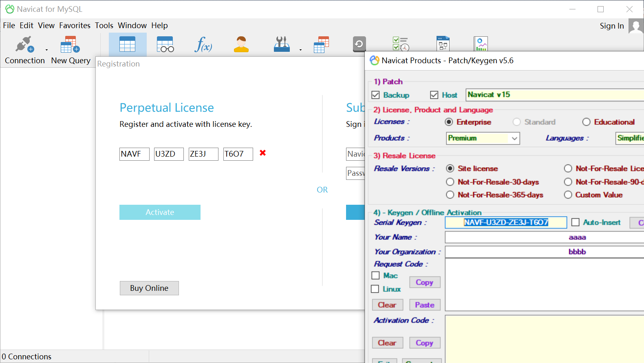Click Clear button under Request Code
The image size is (644, 363).
387,305
